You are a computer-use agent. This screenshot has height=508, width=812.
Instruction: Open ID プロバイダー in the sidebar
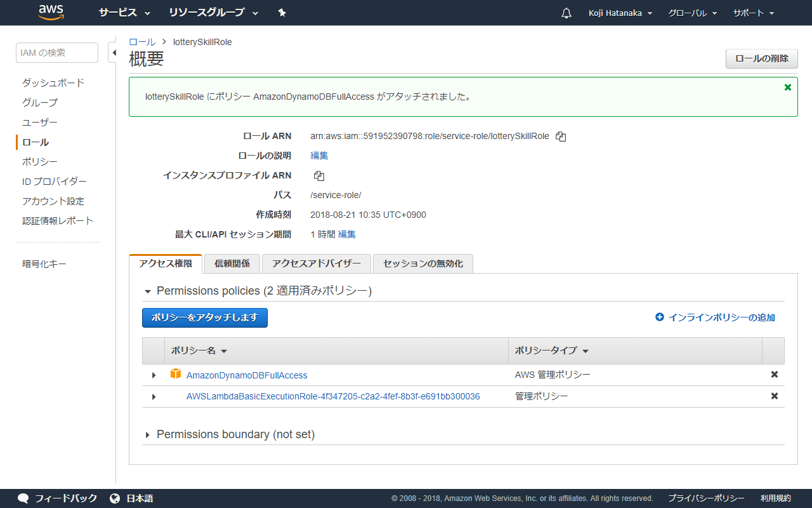[x=55, y=182]
